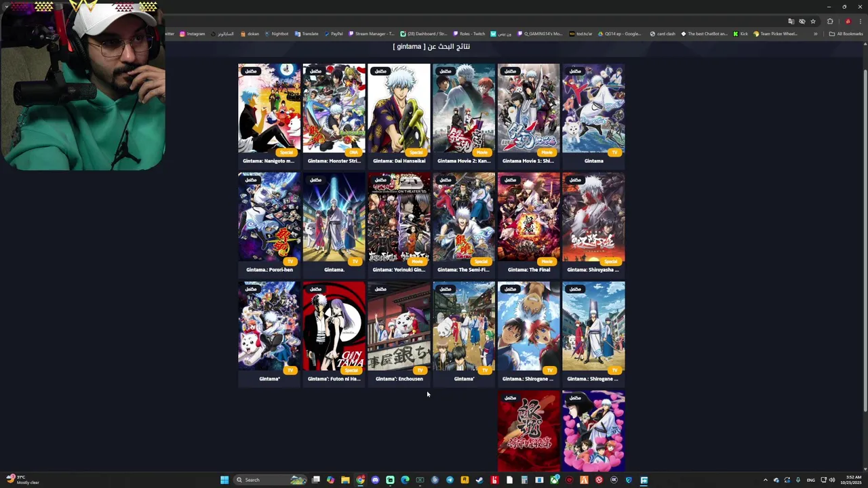Open Gintama: Porori-hen title link
Viewport: 868px width, 488px height.
269,270
